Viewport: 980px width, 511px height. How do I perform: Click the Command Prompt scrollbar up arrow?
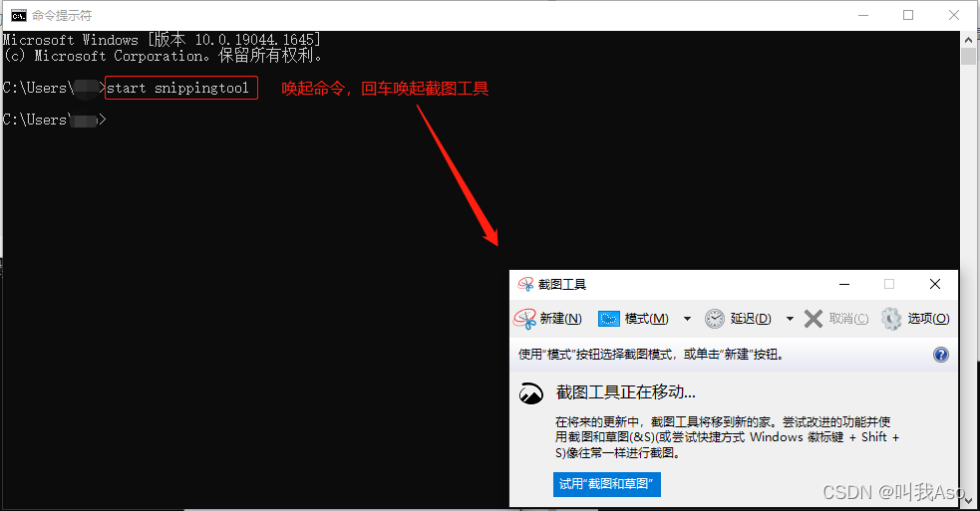(x=968, y=39)
